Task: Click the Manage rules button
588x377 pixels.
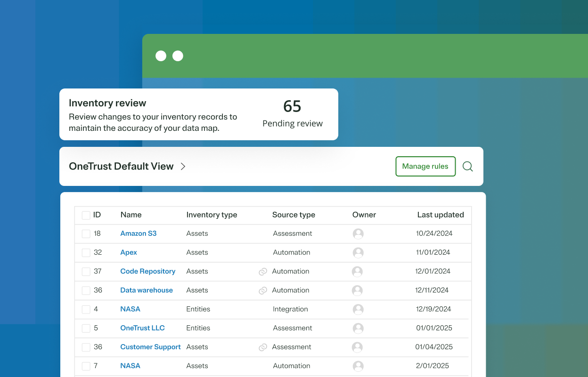Action: 425,166
